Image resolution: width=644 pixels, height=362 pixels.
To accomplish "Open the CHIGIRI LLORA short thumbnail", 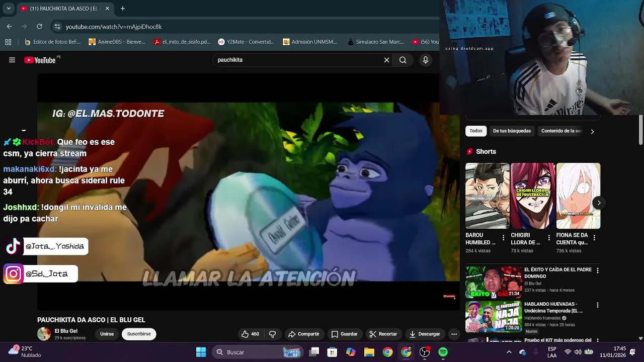I will point(533,196).
